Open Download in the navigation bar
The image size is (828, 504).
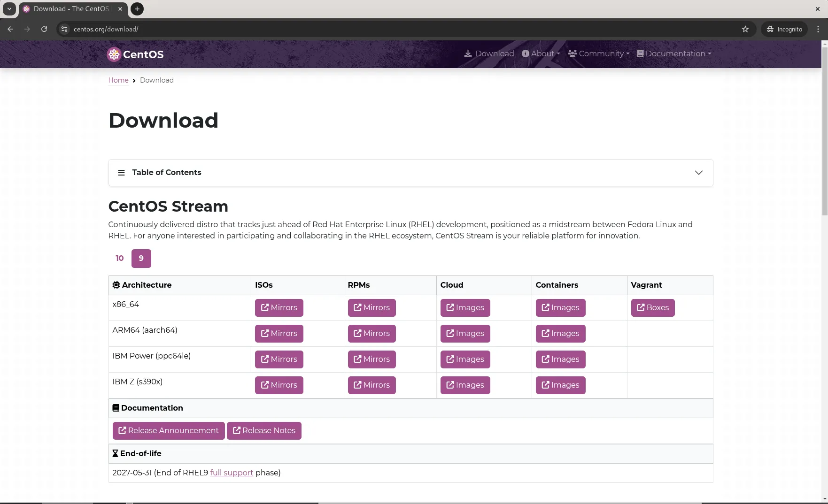pyautogui.click(x=489, y=53)
